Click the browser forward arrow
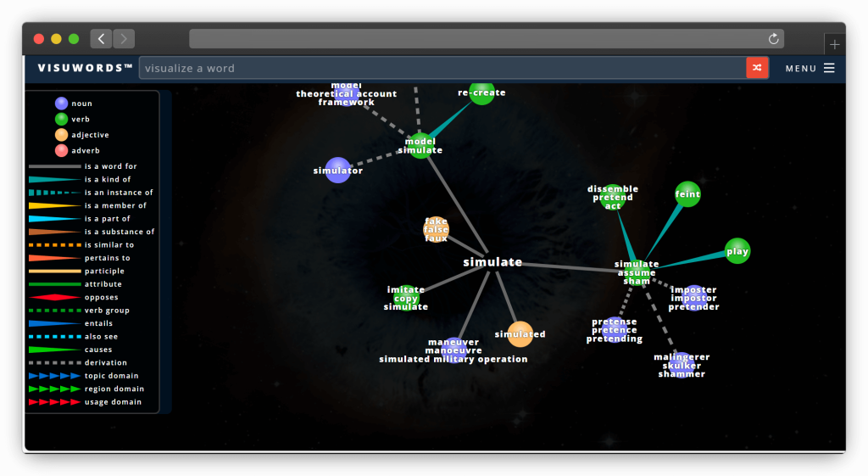The image size is (868, 476). pyautogui.click(x=124, y=38)
